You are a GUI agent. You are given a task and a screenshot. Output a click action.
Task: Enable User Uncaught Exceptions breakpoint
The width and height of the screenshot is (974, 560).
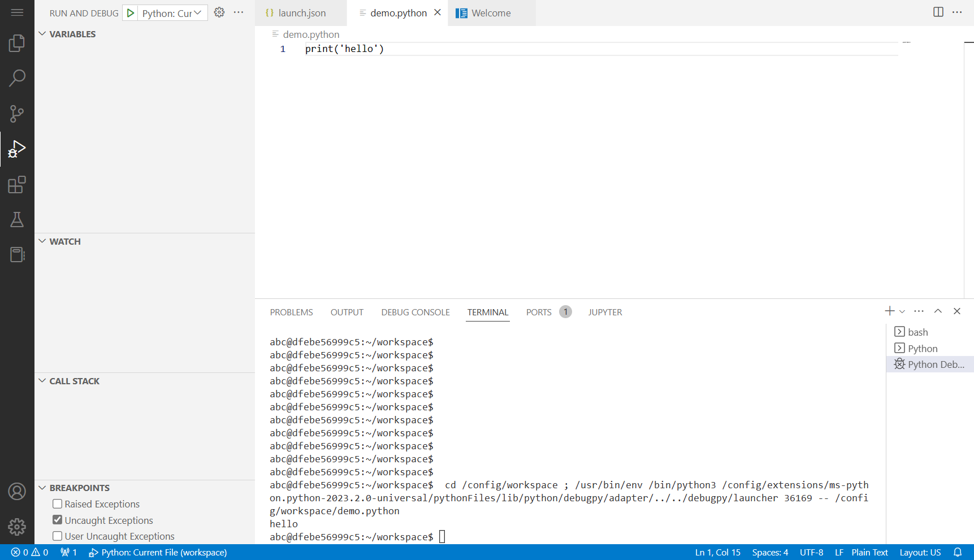(57, 536)
